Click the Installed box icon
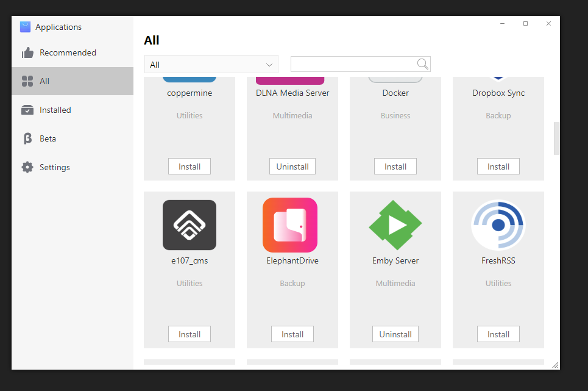 coord(27,110)
